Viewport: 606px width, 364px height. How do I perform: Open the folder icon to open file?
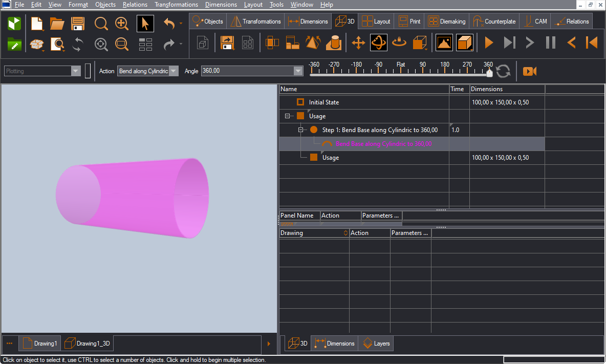tap(57, 24)
